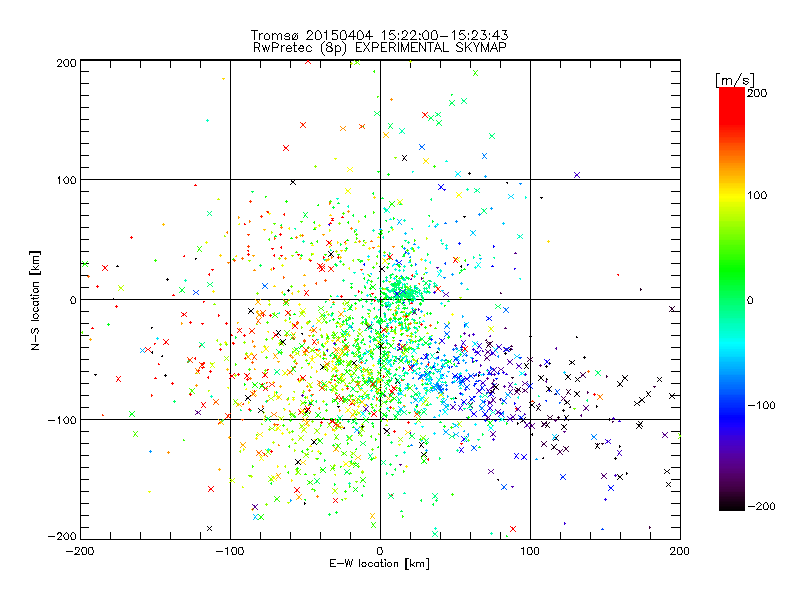The width and height of the screenshot is (800, 600).
Task: Click the x-axis tick label '-200'
Action: (x=80, y=551)
